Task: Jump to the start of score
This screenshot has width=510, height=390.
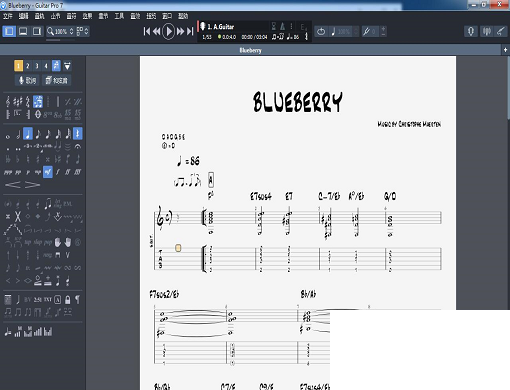Action: (x=147, y=31)
